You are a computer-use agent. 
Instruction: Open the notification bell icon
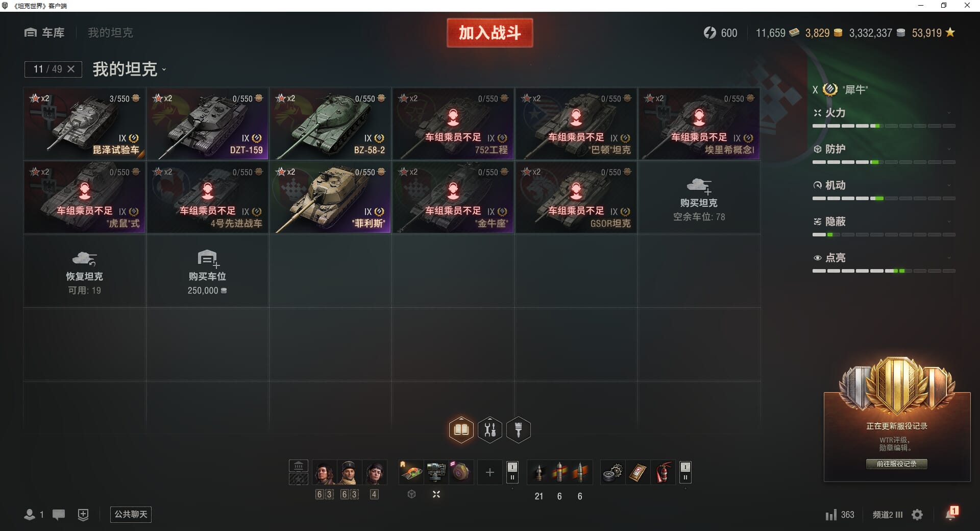tap(951, 514)
